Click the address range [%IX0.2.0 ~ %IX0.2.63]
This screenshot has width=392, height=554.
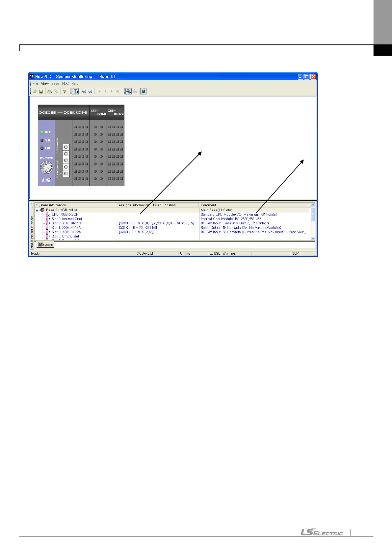(136, 232)
